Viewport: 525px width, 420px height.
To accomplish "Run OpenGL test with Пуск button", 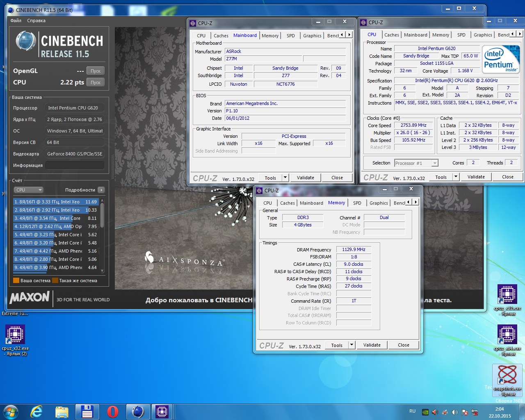I will pos(96,71).
